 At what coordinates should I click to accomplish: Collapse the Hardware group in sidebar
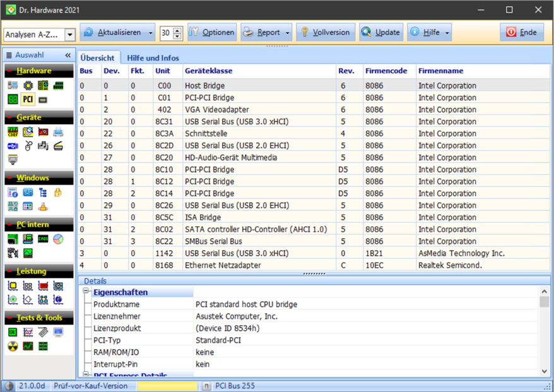click(x=9, y=71)
